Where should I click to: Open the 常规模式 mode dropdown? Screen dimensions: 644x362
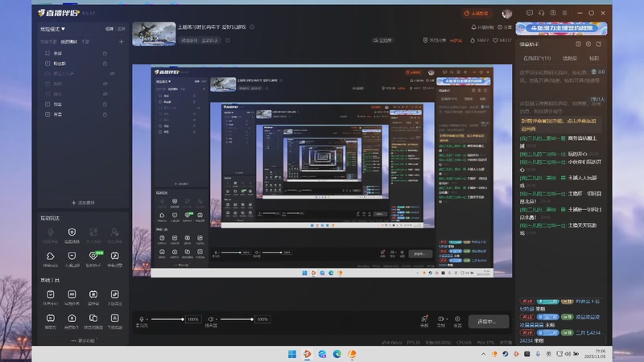pyautogui.click(x=52, y=29)
